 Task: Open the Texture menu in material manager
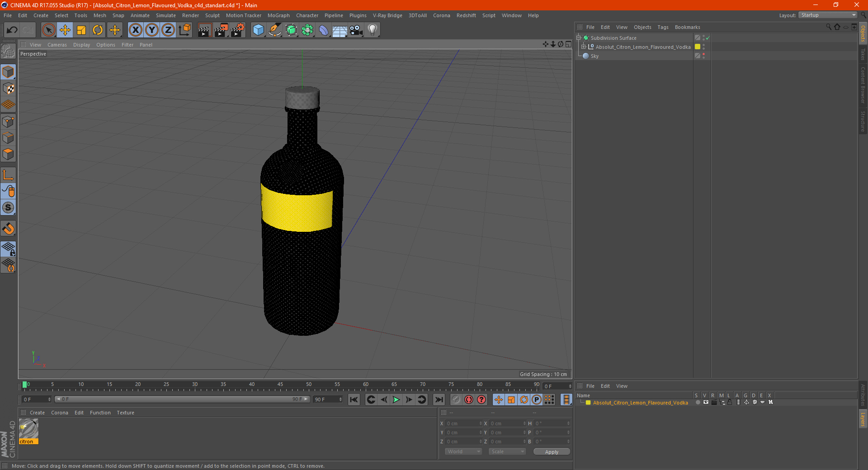125,413
